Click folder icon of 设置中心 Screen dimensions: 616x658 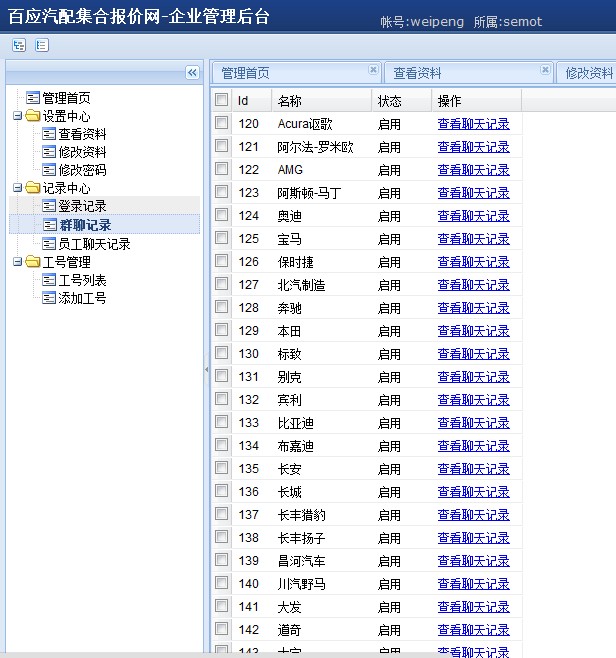33,115
